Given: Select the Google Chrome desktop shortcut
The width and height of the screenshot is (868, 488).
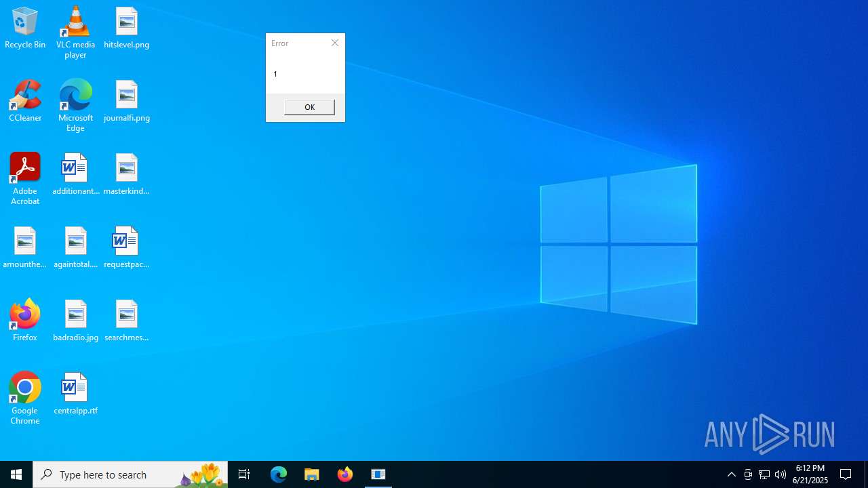Looking at the screenshot, I should pos(25,399).
